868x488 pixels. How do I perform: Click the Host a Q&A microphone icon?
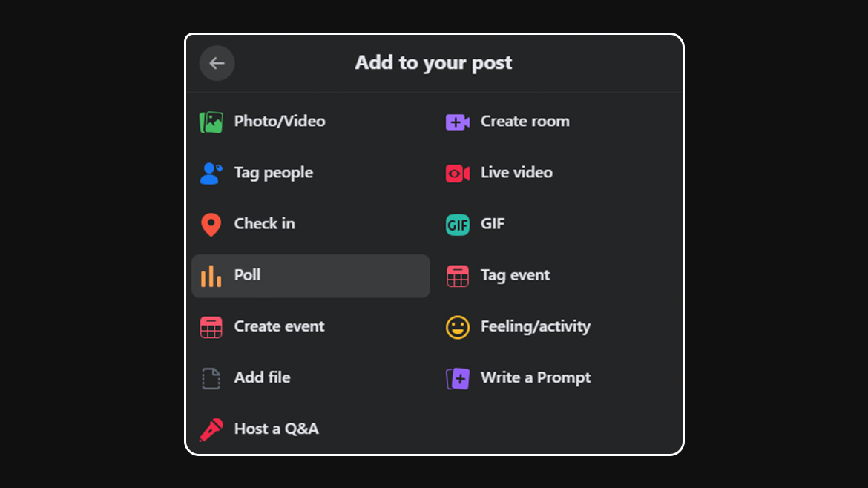pyautogui.click(x=211, y=429)
